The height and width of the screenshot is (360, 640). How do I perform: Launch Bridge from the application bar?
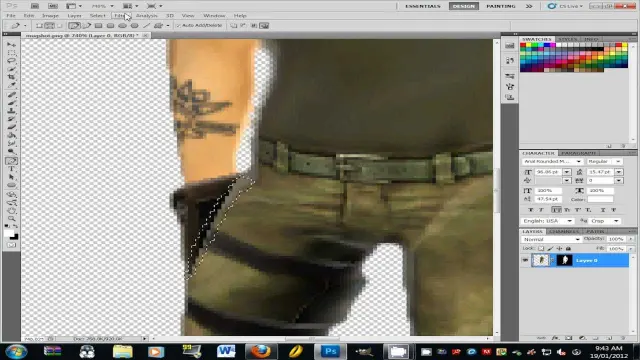point(35,6)
